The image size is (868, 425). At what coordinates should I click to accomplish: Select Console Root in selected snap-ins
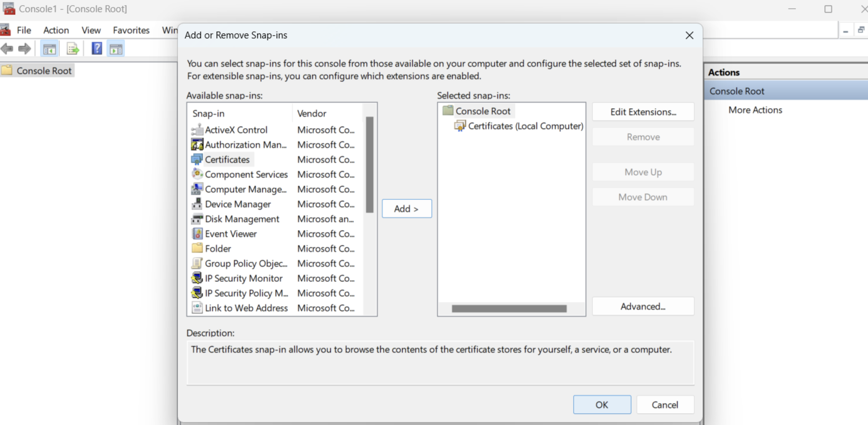(482, 111)
